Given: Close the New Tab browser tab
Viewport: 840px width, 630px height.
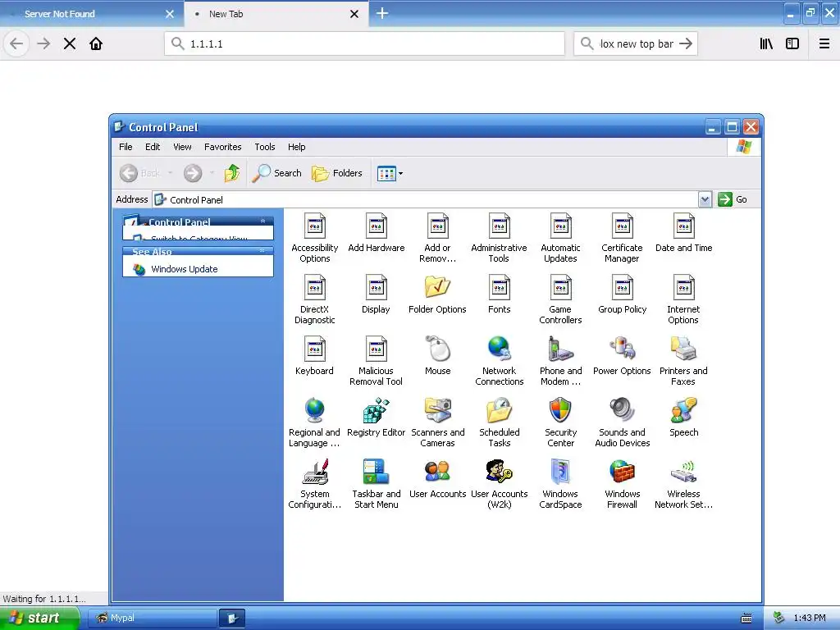Looking at the screenshot, I should [354, 14].
